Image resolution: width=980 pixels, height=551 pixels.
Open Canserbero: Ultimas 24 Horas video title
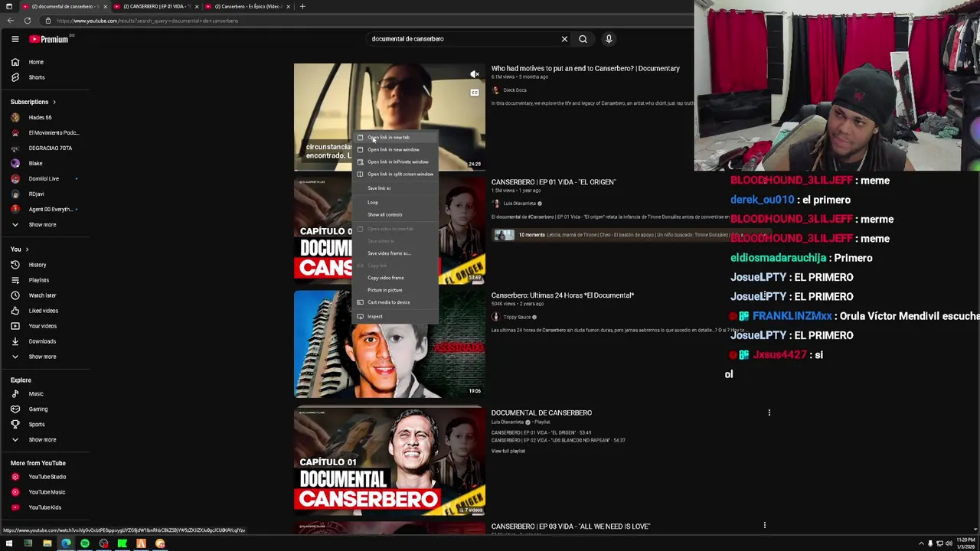562,295
